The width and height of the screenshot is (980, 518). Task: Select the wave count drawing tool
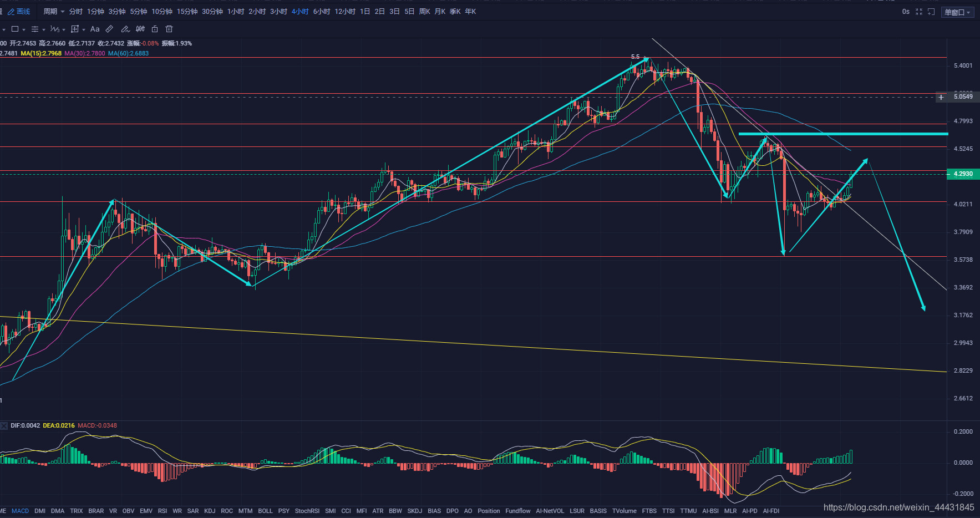(x=54, y=29)
